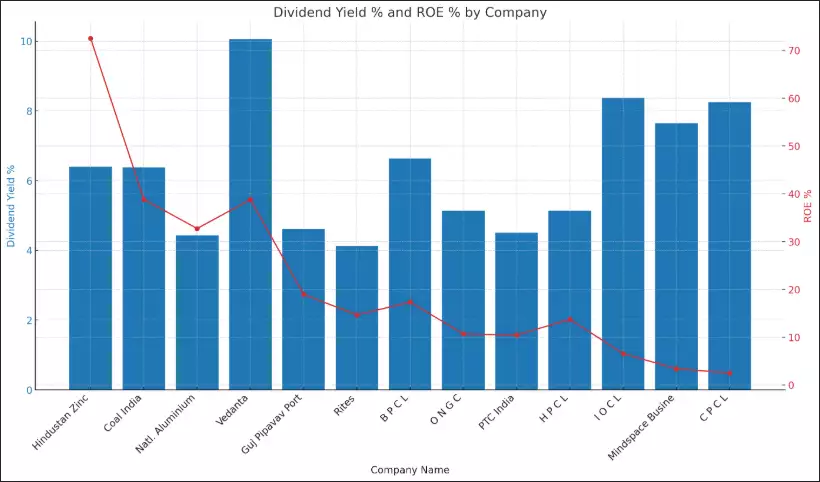Click the red ROE point on Coal India
The width and height of the screenshot is (820, 482).
(144, 200)
